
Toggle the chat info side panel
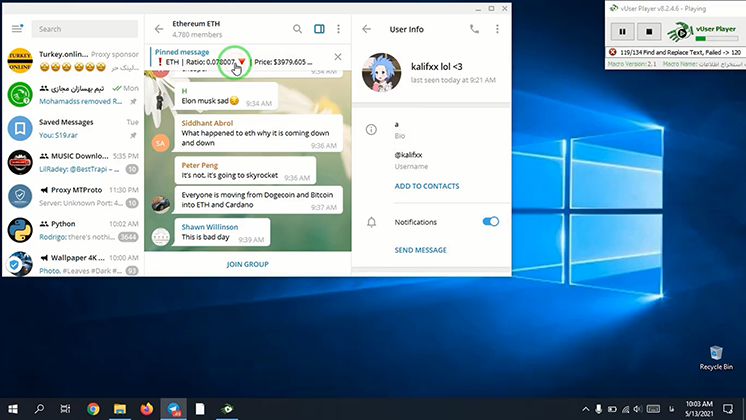point(319,29)
